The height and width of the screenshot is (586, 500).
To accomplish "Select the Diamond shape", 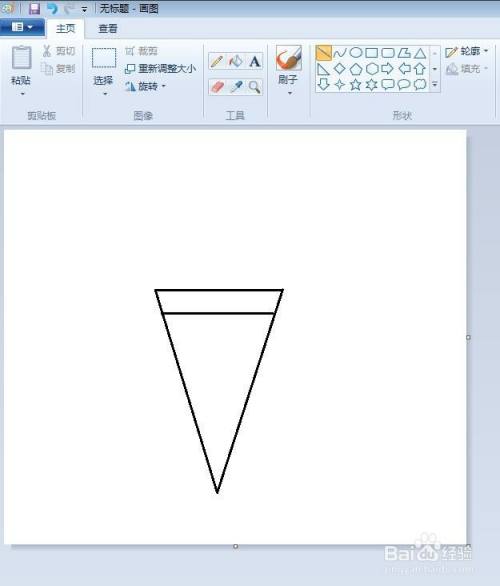I will coord(340,69).
